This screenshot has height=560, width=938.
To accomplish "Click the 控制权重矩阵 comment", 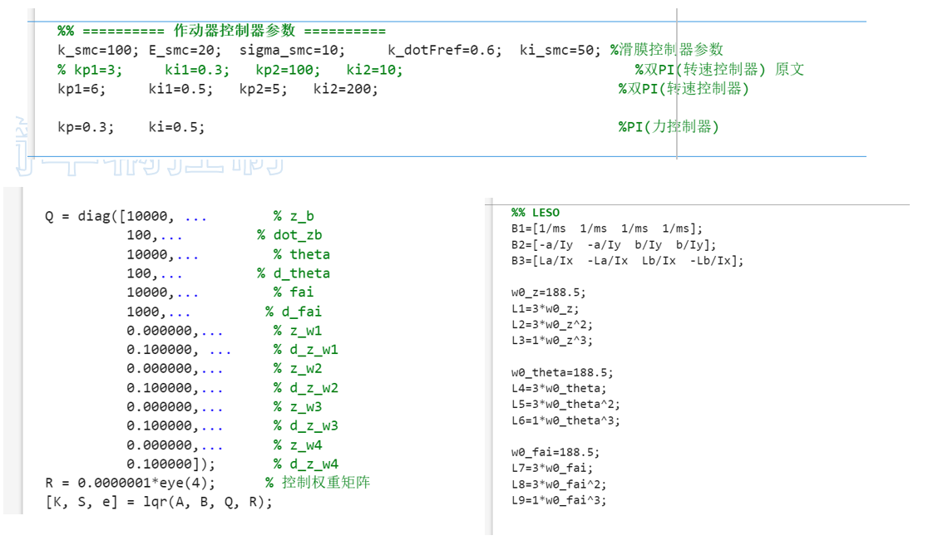I will point(318,483).
